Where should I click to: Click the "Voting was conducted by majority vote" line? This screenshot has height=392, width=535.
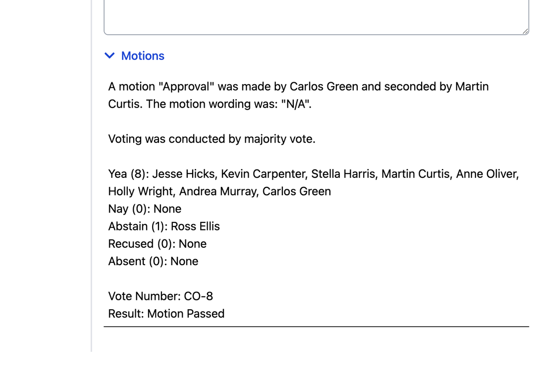(x=212, y=139)
